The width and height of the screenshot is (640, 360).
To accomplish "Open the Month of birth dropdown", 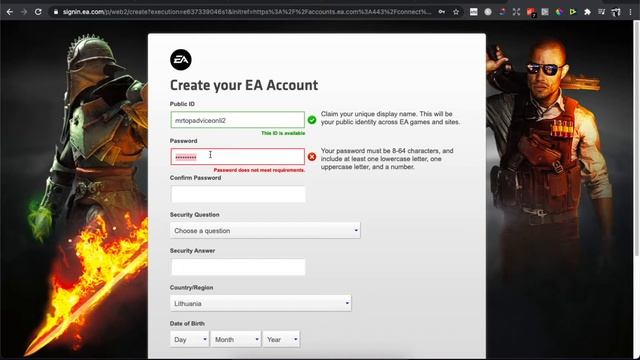I will pyautogui.click(x=236, y=339).
